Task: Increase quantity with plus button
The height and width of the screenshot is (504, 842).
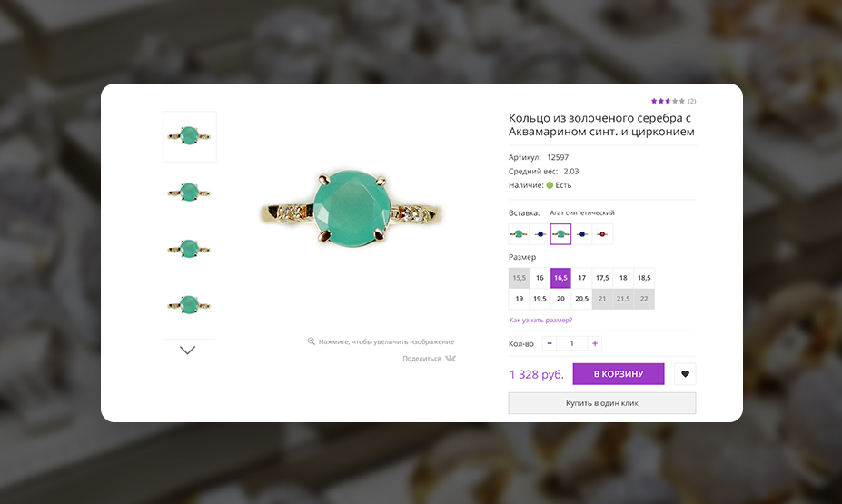Action: 595,343
